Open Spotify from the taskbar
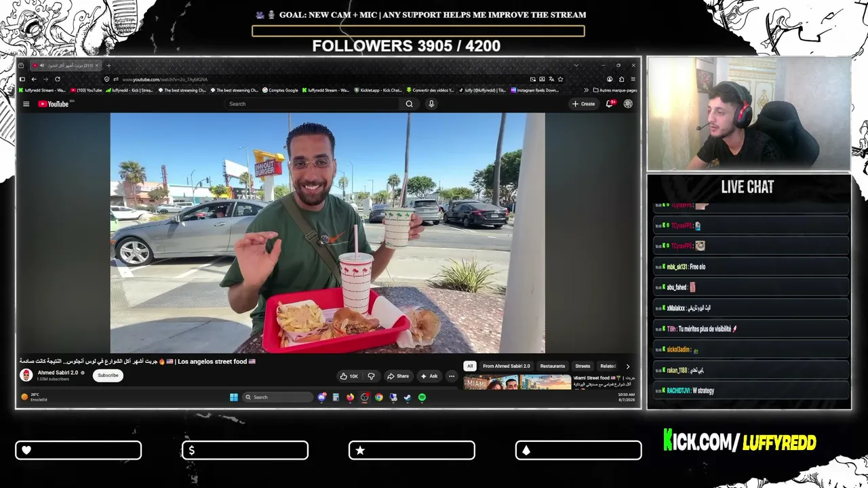The width and height of the screenshot is (868, 488). (x=422, y=397)
